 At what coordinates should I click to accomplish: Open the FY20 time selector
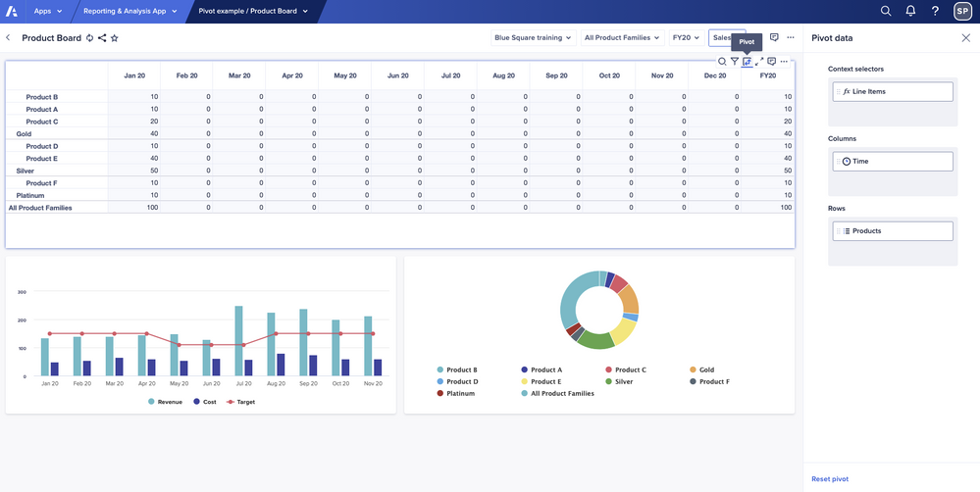click(685, 38)
